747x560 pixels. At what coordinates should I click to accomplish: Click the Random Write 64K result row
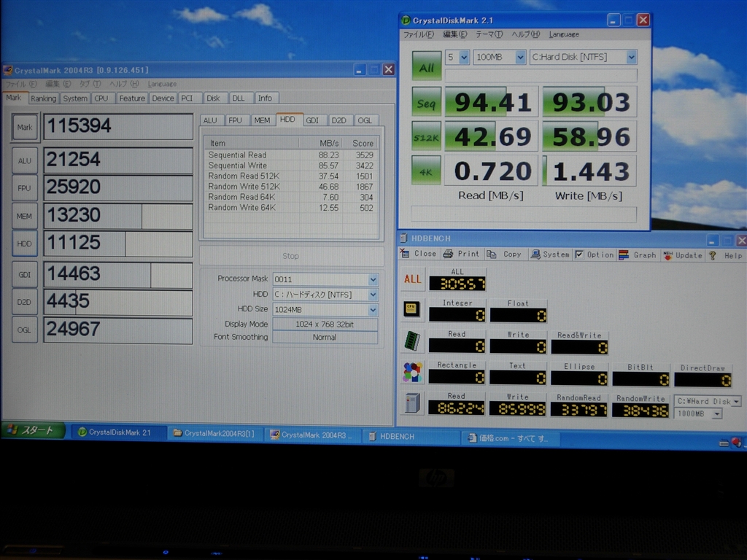(291, 208)
